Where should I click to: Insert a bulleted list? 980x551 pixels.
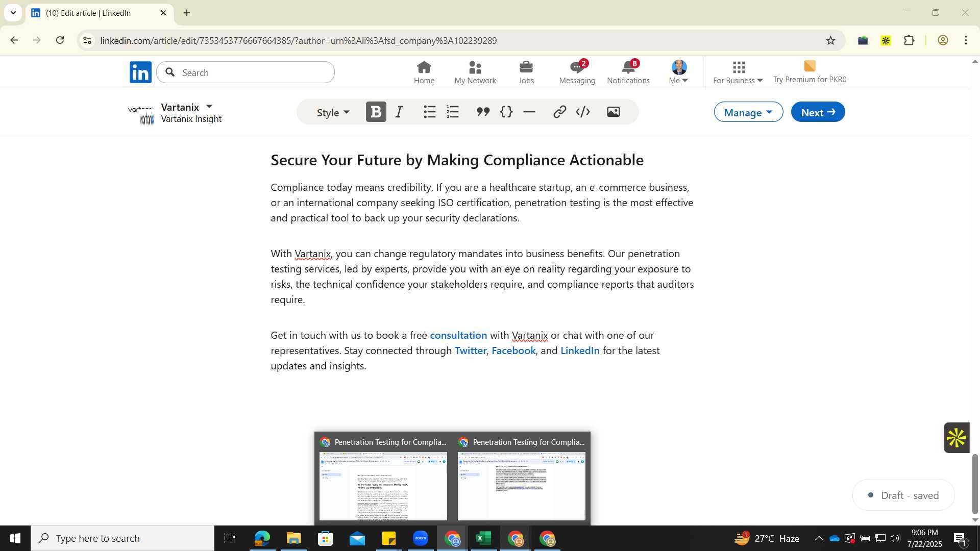(x=430, y=112)
